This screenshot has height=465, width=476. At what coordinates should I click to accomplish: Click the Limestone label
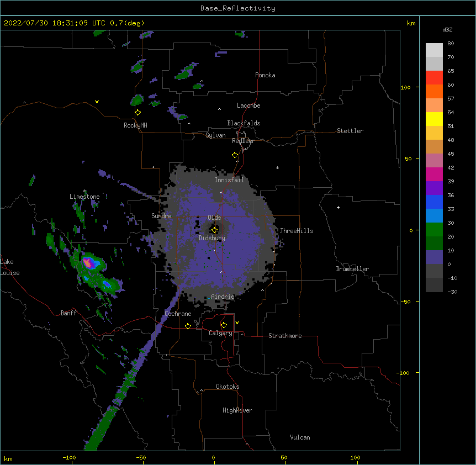pyautogui.click(x=84, y=197)
